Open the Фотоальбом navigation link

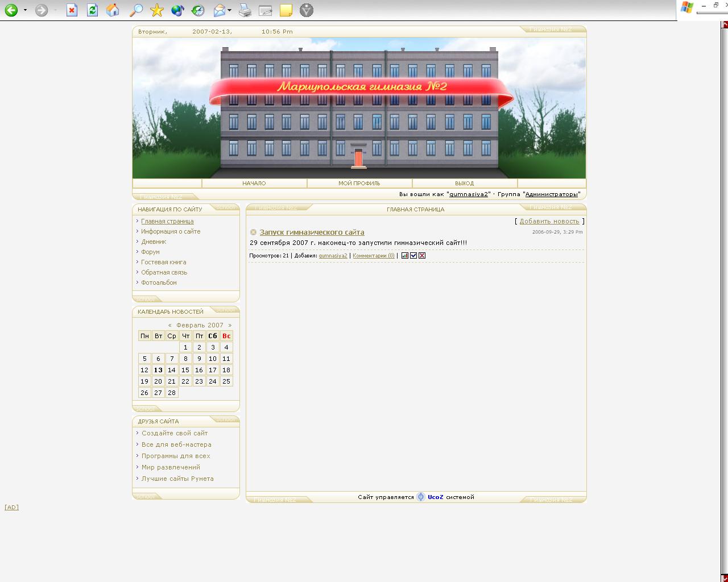click(x=159, y=283)
